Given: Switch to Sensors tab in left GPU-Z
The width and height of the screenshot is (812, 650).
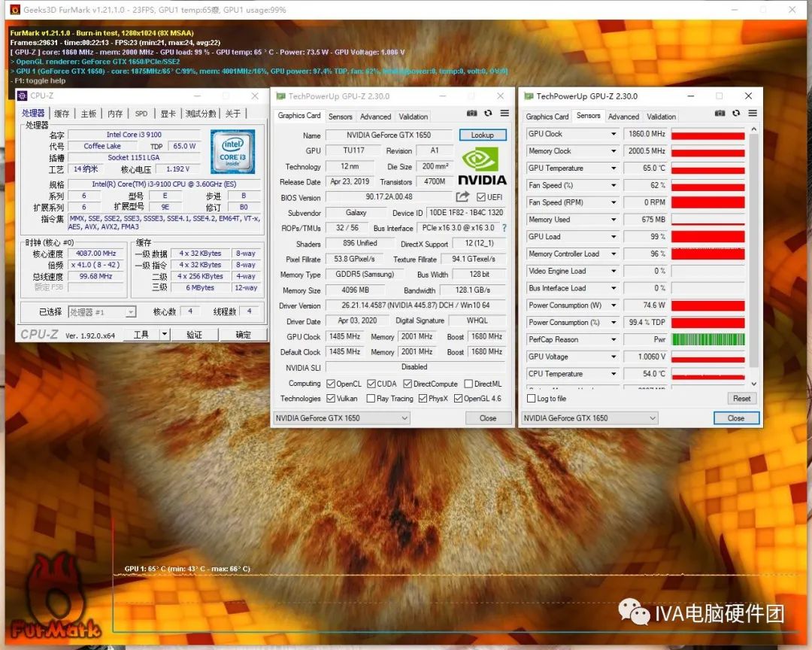Looking at the screenshot, I should point(341,117).
